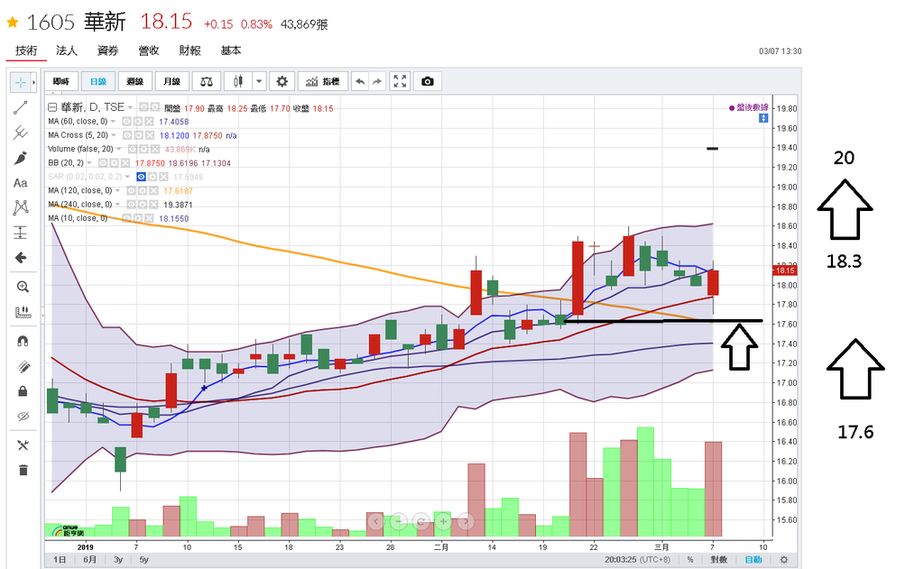Select the left arrow marker tool

[21, 257]
